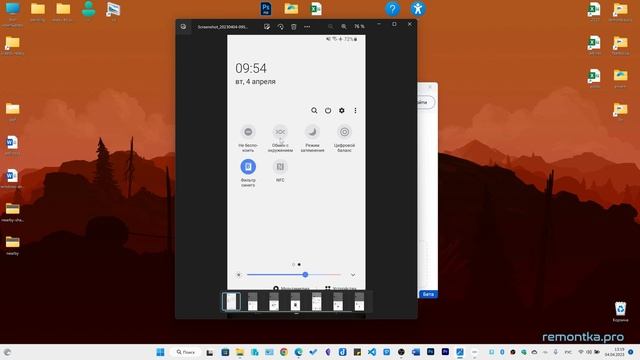Open File Explorer from the taskbar
The width and height of the screenshot is (640, 360).
[x=240, y=352]
